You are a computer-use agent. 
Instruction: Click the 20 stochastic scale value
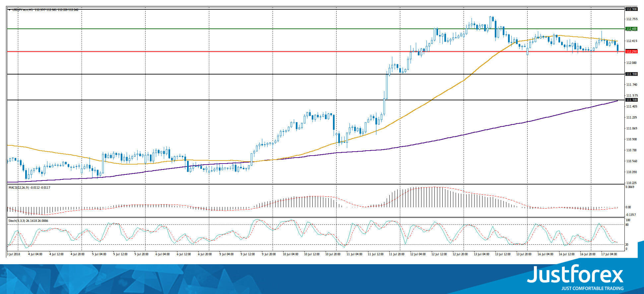pos(627,245)
